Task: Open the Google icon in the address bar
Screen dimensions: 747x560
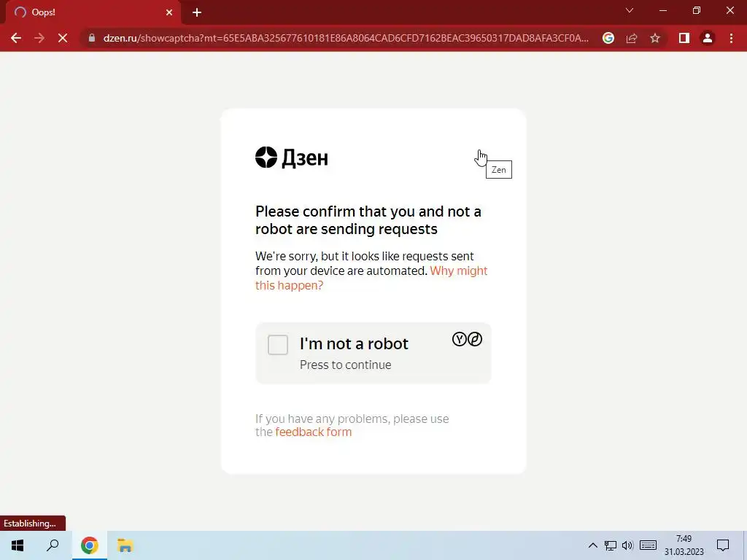Action: (608, 38)
